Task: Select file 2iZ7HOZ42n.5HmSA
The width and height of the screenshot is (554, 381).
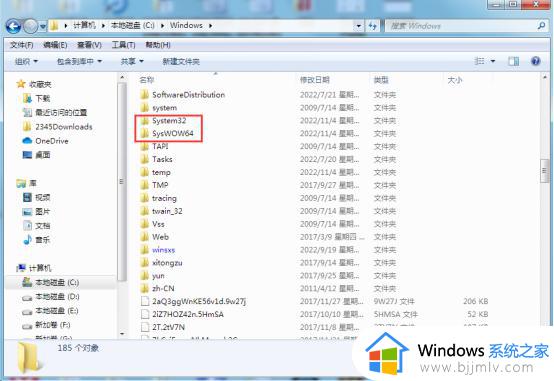Action: click(182, 314)
